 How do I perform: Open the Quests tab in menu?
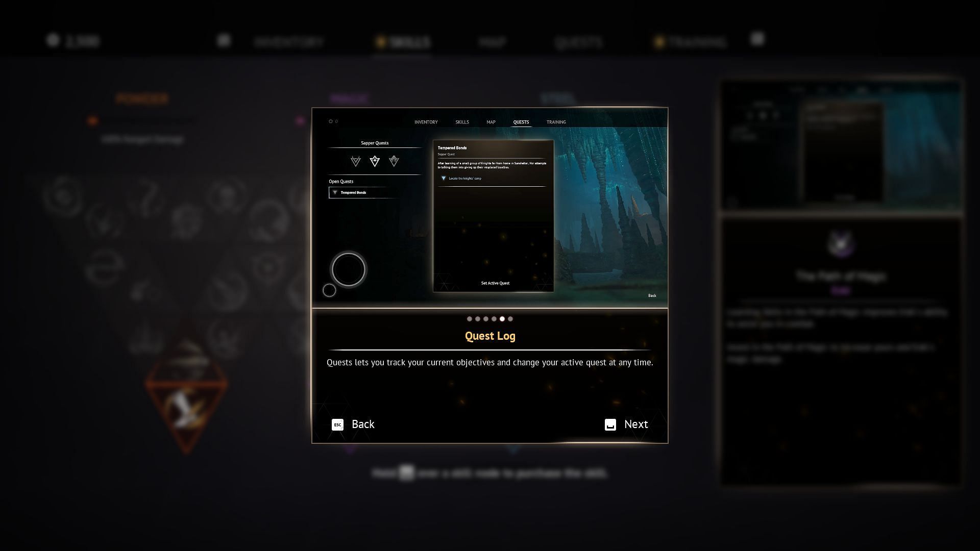tap(578, 42)
